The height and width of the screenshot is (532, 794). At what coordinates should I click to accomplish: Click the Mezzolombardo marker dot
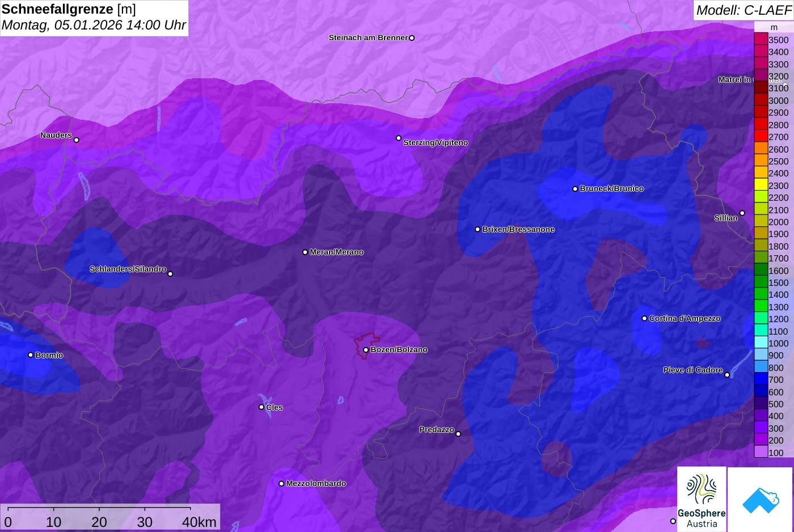click(x=281, y=484)
